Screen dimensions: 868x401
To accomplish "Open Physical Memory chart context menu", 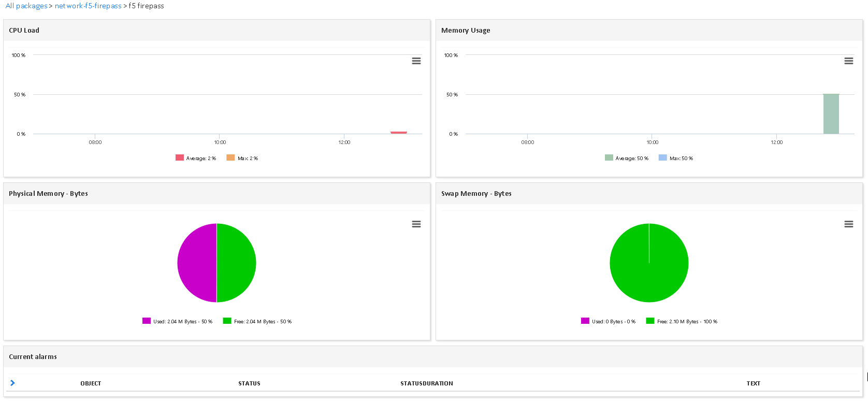I will 416,224.
